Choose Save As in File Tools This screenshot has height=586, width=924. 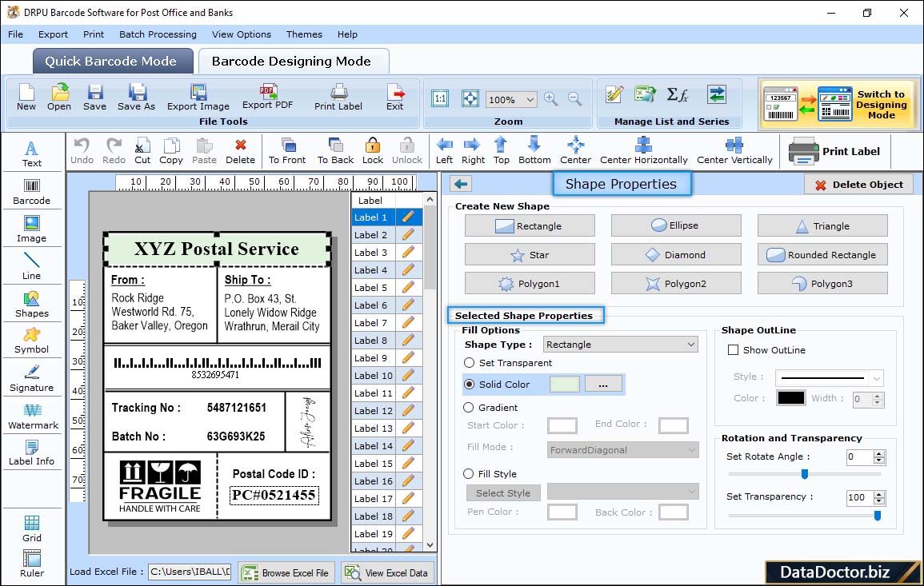(x=136, y=98)
